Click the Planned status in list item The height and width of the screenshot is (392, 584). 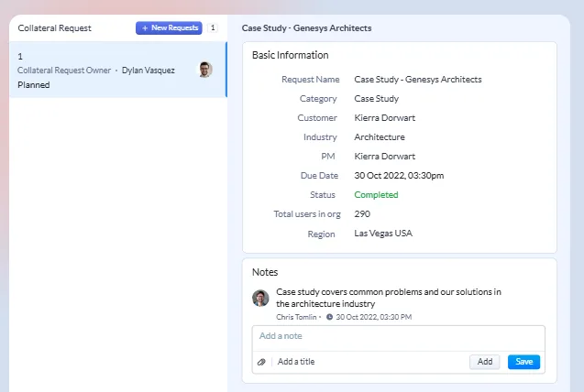click(x=34, y=85)
